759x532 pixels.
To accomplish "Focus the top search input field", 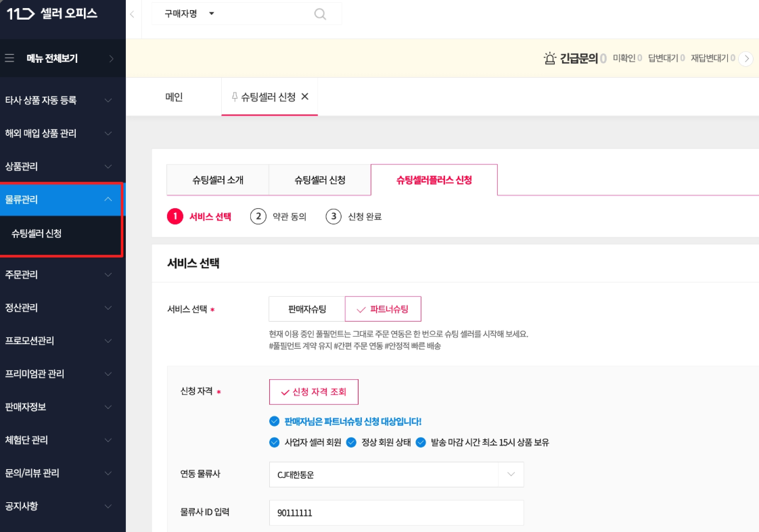I will click(x=264, y=14).
